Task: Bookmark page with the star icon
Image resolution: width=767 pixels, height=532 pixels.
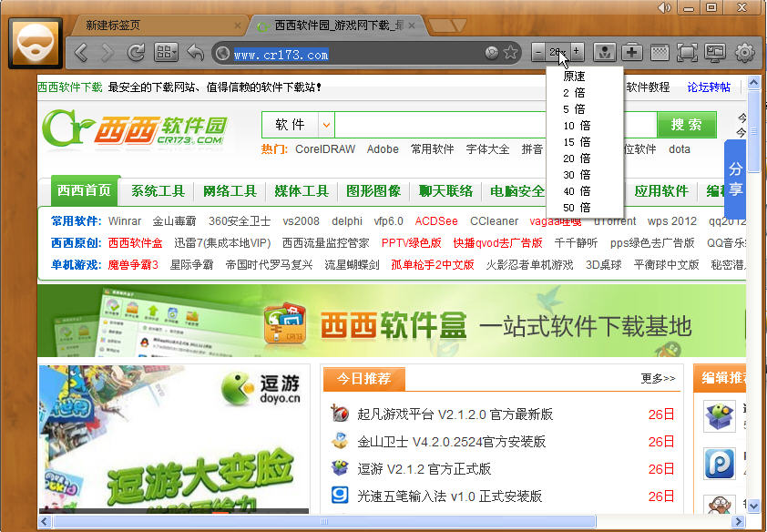Action: pyautogui.click(x=511, y=52)
